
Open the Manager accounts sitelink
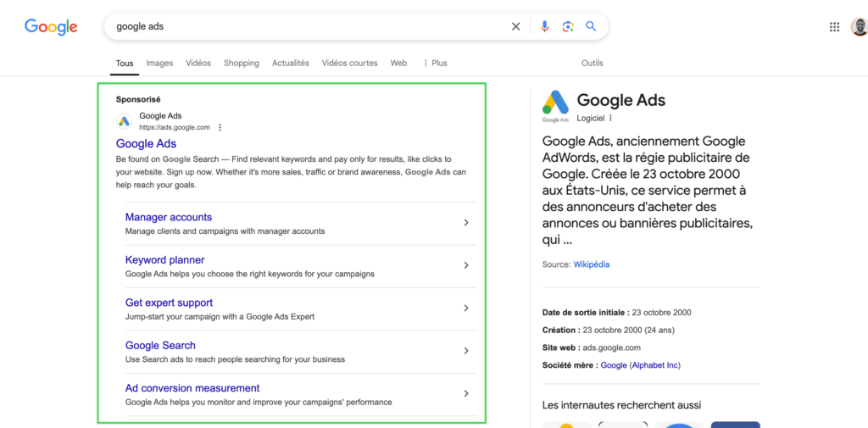tap(169, 217)
